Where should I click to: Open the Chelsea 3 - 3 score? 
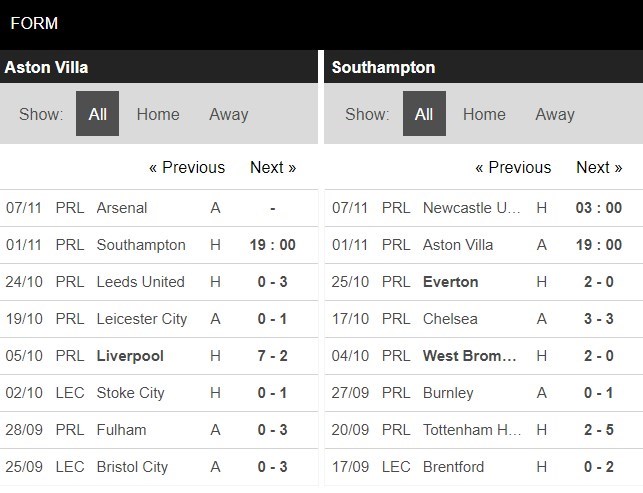599,319
